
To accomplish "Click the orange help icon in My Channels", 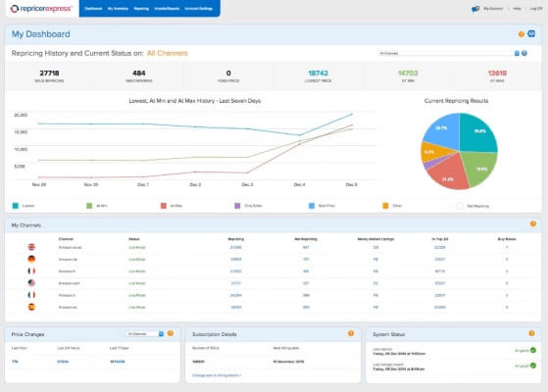I will tap(533, 224).
